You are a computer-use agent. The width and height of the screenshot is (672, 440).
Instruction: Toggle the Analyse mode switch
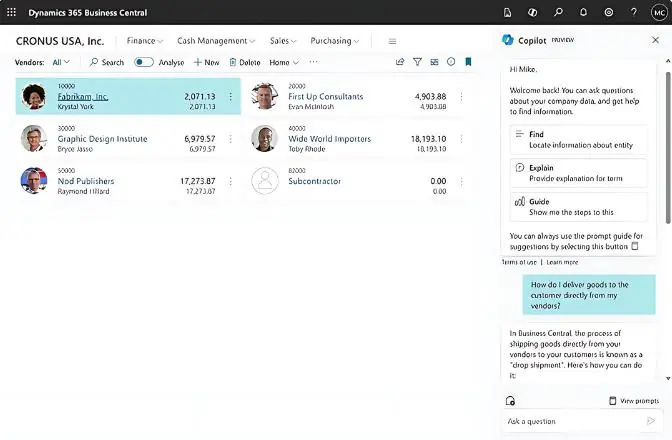144,62
